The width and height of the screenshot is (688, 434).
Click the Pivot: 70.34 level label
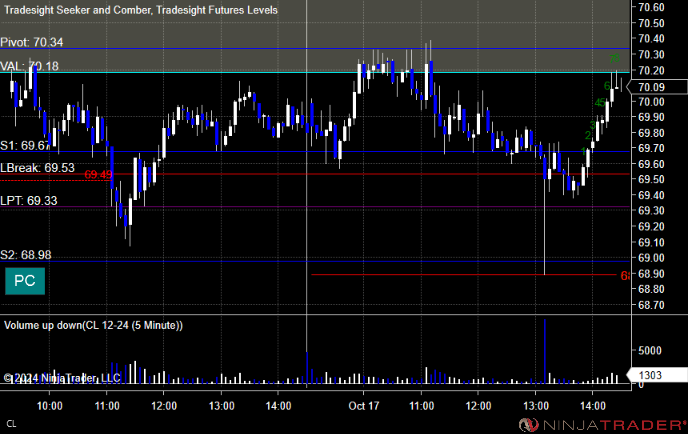click(32, 42)
